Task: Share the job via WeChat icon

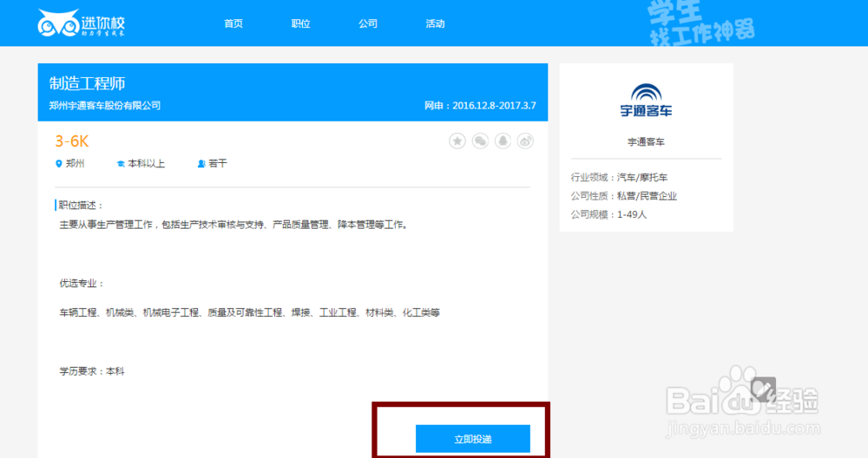Action: click(480, 141)
